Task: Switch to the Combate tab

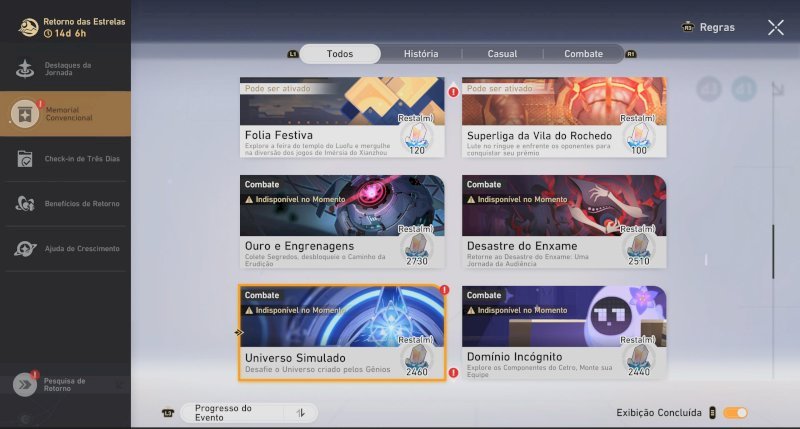Action: tap(583, 54)
